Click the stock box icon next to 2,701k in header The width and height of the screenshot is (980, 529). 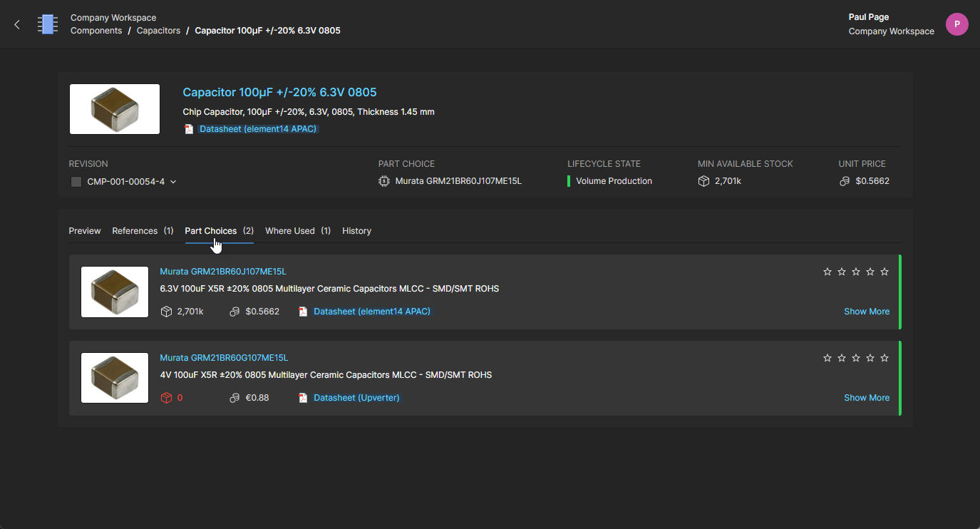pos(703,181)
